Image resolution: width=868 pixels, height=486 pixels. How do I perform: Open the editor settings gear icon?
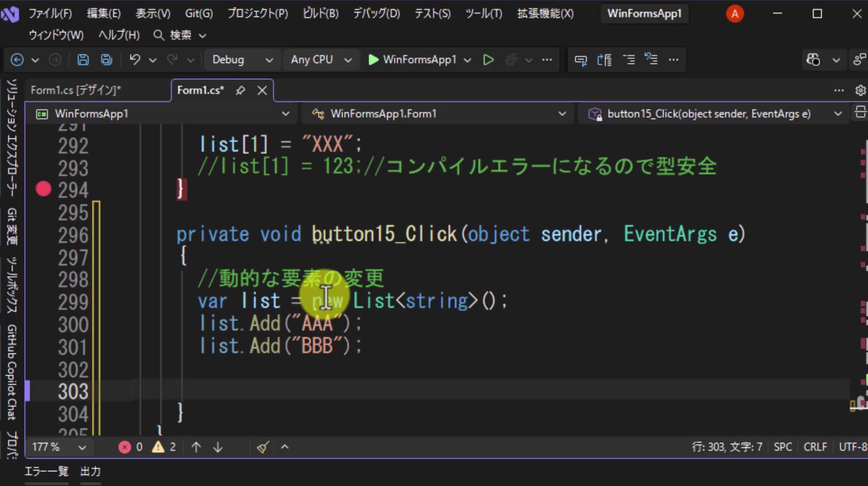pyautogui.click(x=860, y=90)
